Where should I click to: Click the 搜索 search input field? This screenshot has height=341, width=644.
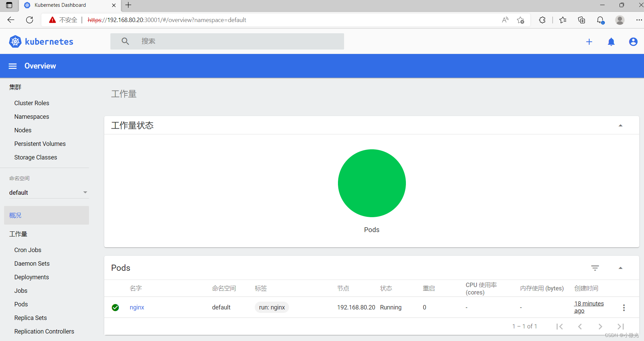click(x=227, y=41)
